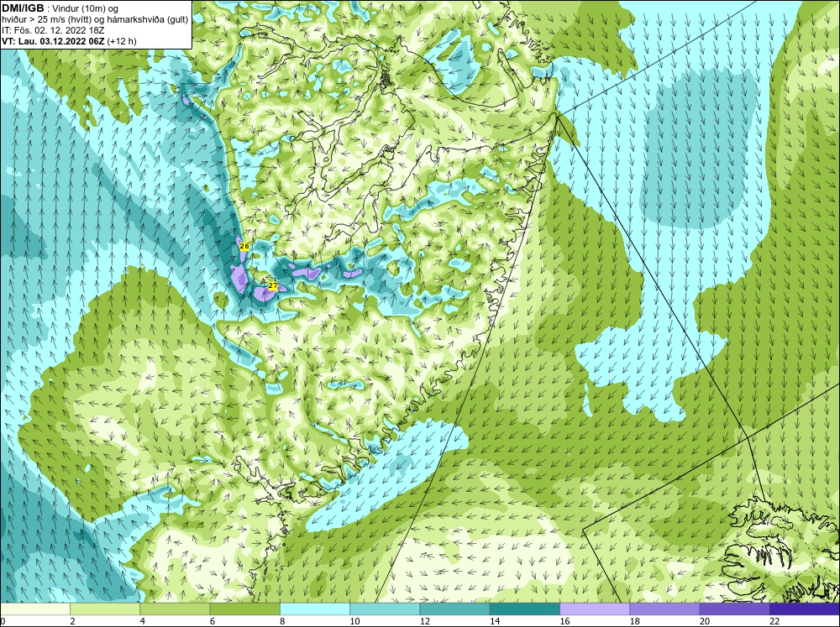This screenshot has height=627, width=840.
Task: Click the scale label 8
Action: click(281, 621)
